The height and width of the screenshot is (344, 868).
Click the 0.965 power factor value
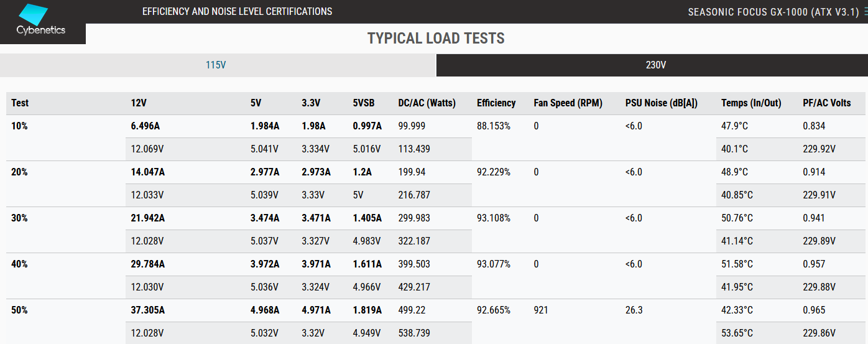(x=814, y=310)
